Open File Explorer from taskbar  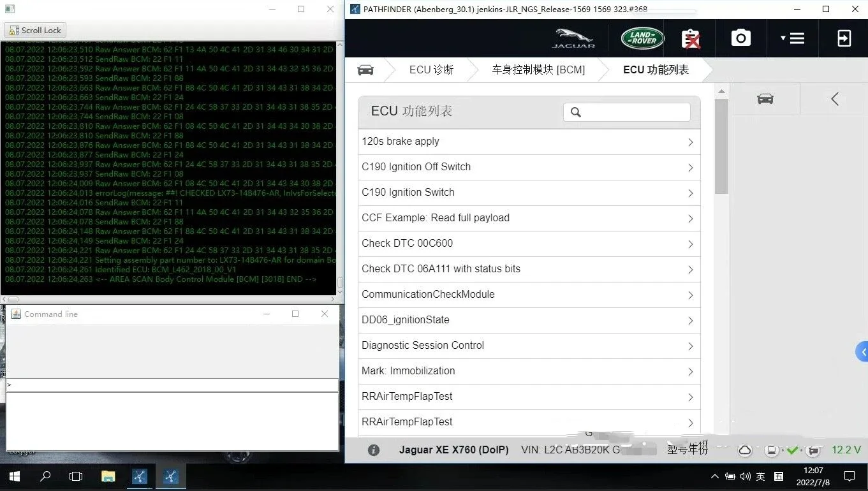[108, 476]
